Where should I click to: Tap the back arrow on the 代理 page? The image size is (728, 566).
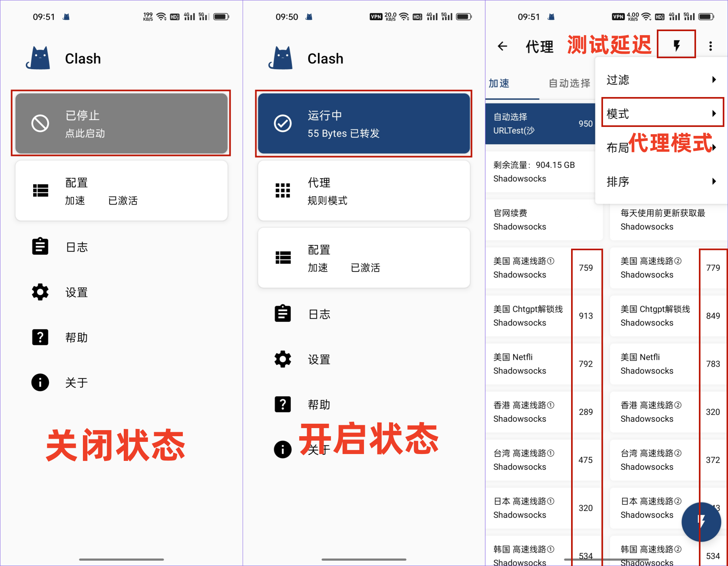click(502, 46)
